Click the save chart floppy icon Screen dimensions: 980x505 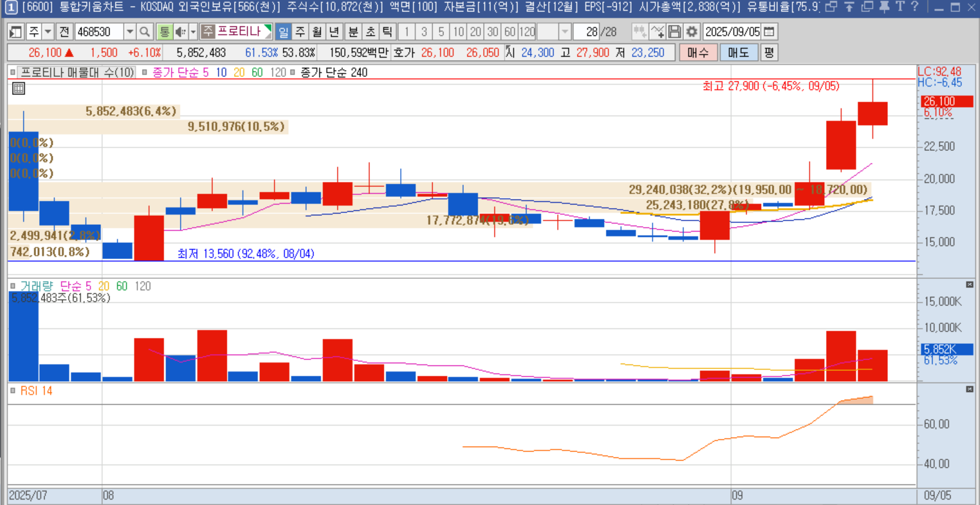674,31
